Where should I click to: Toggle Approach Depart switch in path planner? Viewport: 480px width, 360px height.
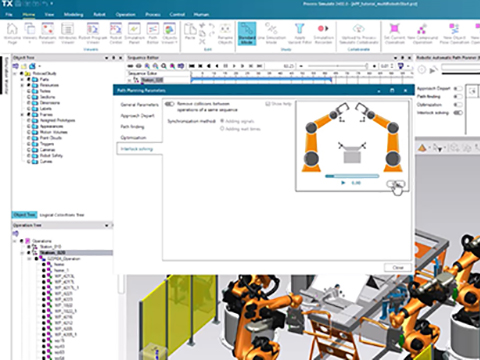pyautogui.click(x=458, y=88)
